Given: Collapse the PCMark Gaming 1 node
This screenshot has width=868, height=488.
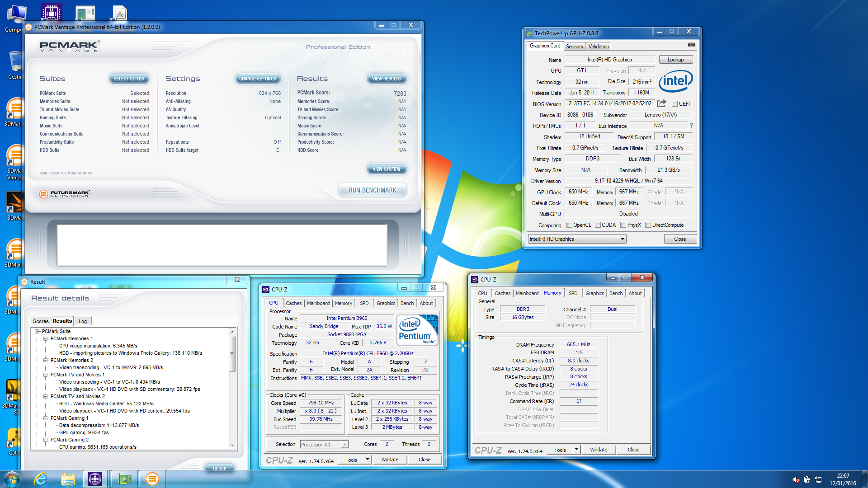Looking at the screenshot, I should (x=45, y=418).
